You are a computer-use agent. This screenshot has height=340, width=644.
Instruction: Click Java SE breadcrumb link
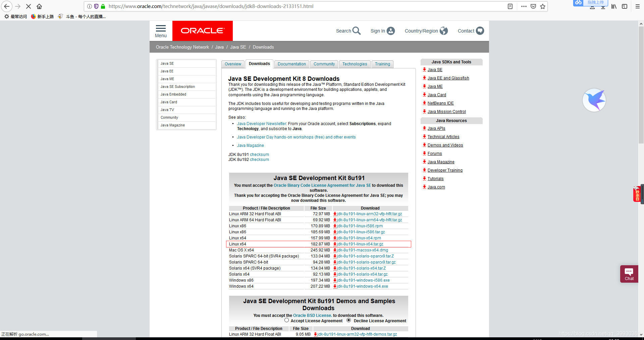[x=238, y=47]
